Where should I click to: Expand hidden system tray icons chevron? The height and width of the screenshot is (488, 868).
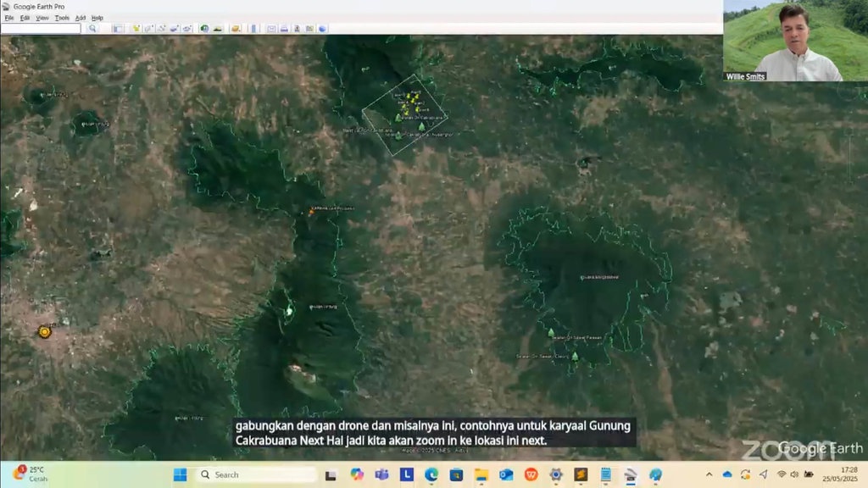[709, 474]
